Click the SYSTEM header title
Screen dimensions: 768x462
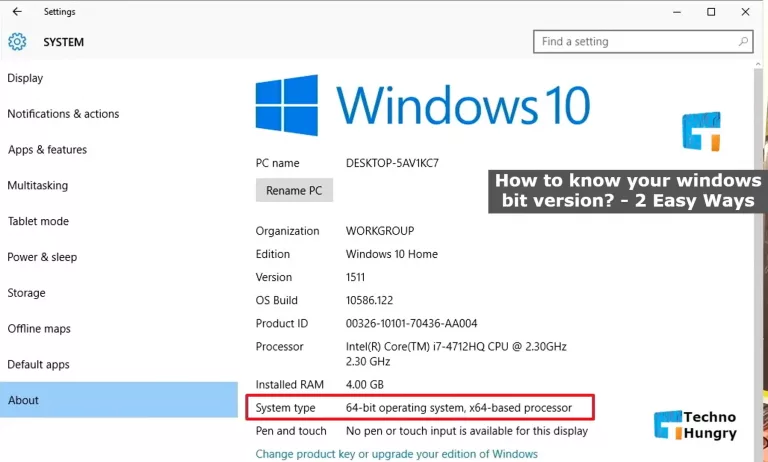click(x=64, y=42)
